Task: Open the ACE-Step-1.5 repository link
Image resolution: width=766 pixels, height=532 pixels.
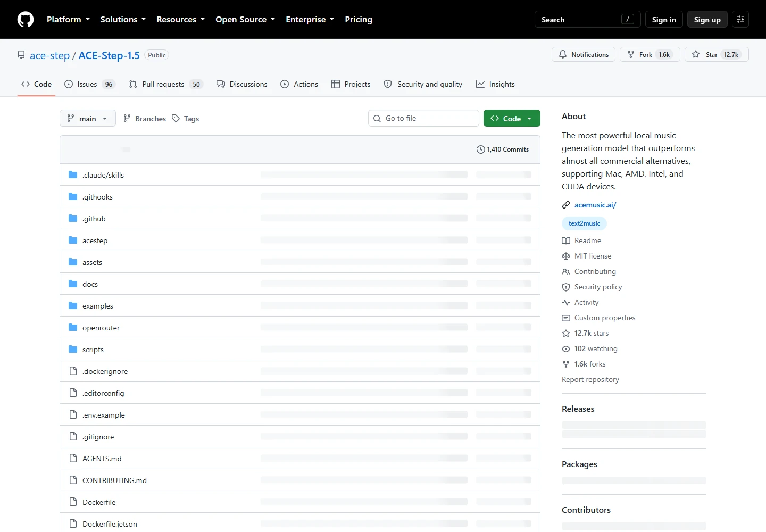Action: point(109,55)
